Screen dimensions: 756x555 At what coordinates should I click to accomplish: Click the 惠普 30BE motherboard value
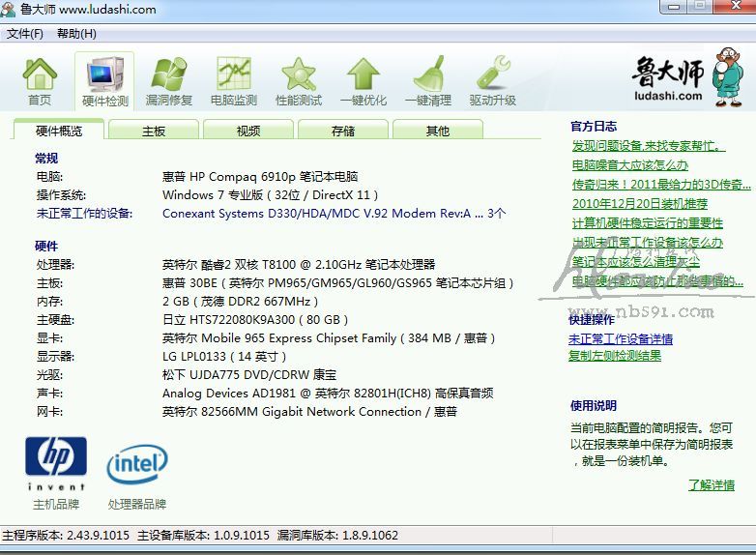(337, 282)
